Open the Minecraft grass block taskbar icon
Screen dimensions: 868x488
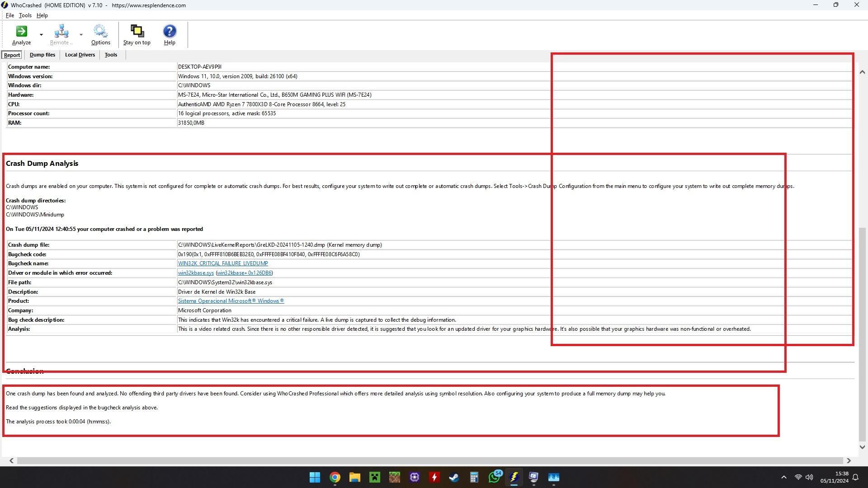(394, 477)
